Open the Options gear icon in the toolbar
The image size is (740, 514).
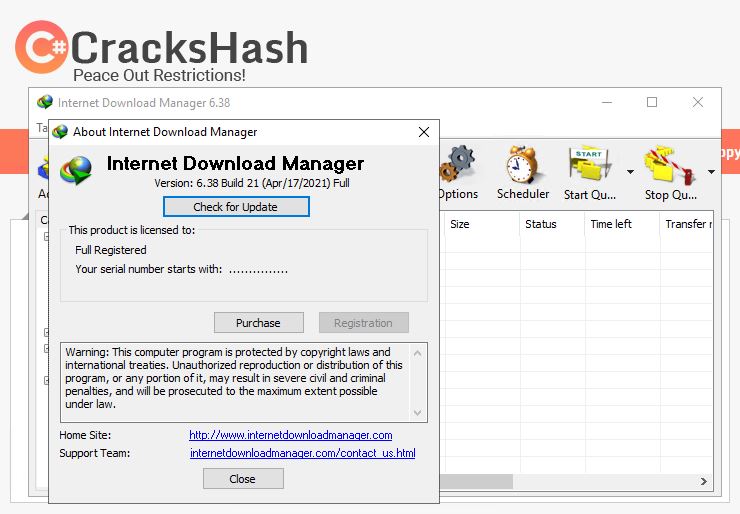pos(458,164)
